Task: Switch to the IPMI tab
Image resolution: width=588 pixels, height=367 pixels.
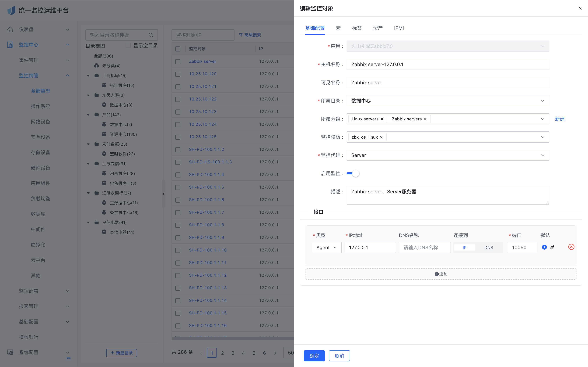Action: 399,28
